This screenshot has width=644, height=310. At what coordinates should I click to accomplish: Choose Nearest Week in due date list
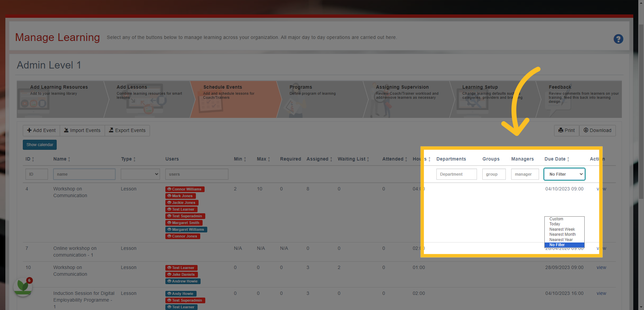(564, 229)
